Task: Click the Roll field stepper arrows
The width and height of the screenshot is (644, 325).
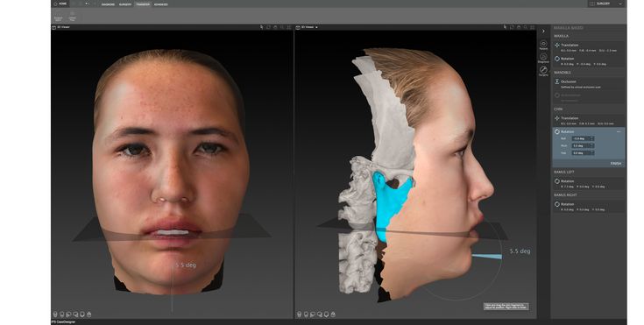Action: (x=591, y=138)
